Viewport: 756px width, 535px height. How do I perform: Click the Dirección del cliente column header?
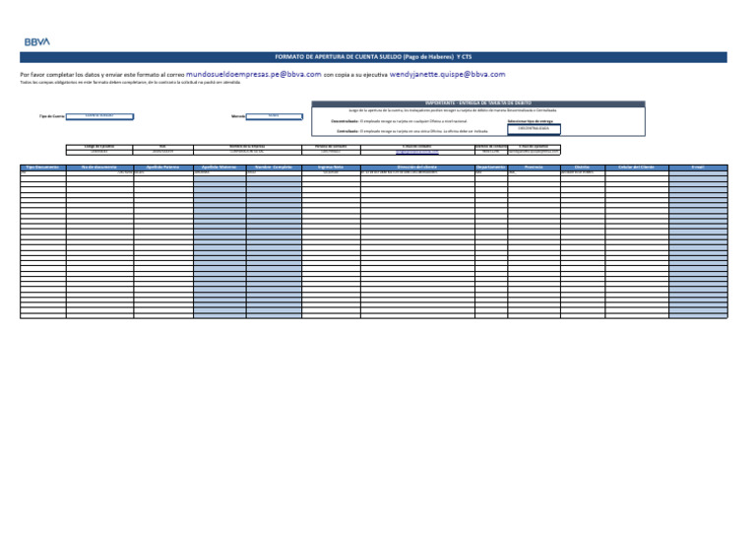click(417, 167)
